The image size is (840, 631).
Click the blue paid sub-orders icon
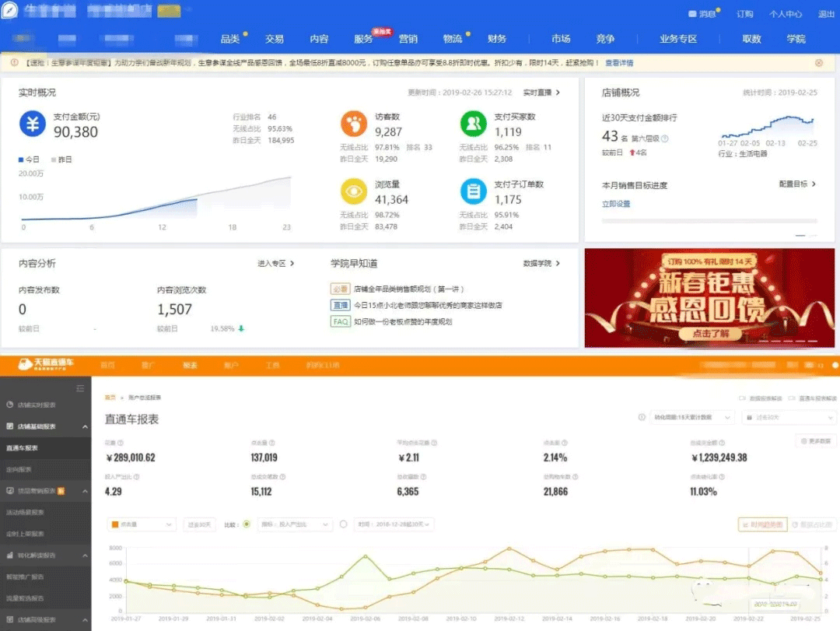click(473, 191)
